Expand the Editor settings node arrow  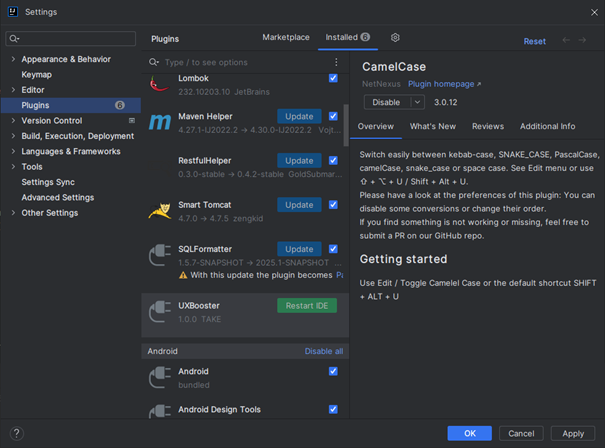(x=13, y=90)
